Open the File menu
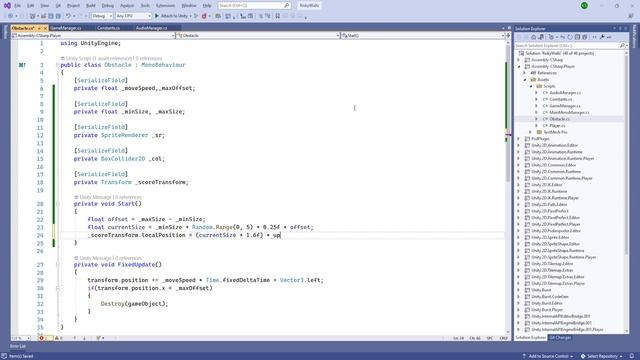Viewport: 640px width, 360px height. click(17, 6)
